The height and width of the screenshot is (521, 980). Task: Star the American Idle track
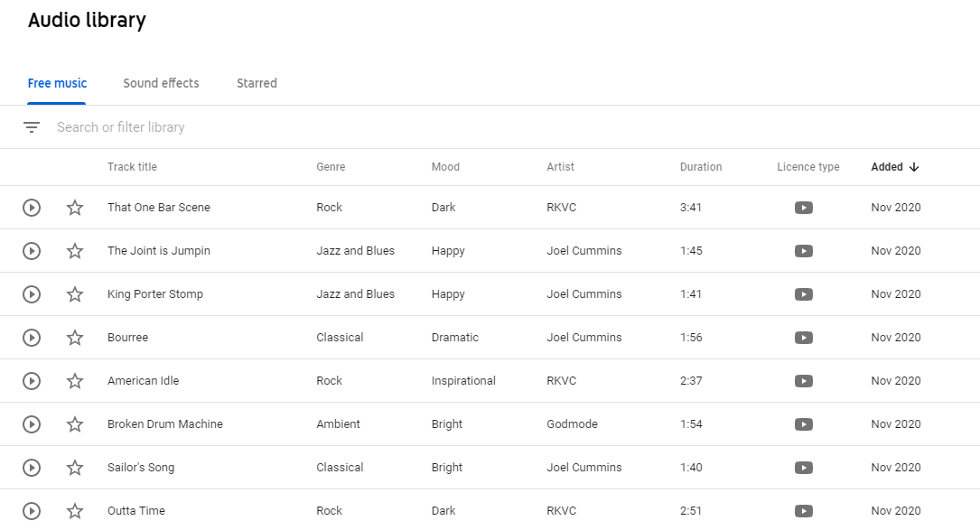tap(75, 381)
